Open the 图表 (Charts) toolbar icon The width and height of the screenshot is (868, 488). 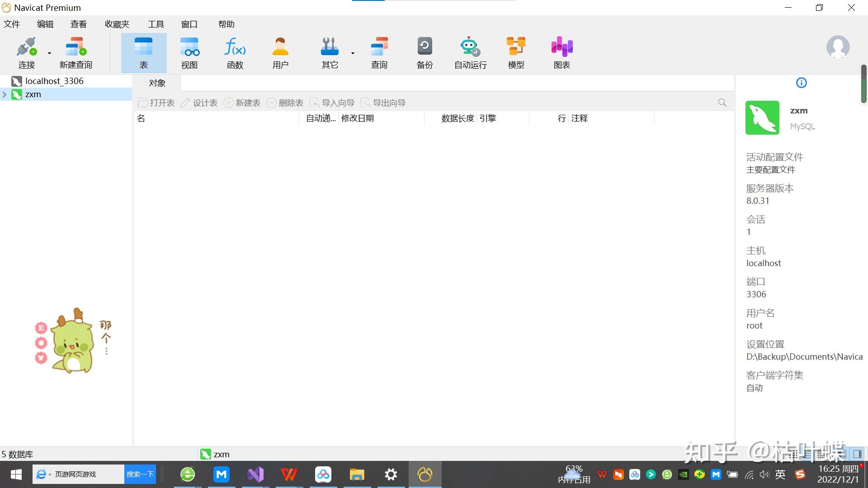(x=562, y=53)
